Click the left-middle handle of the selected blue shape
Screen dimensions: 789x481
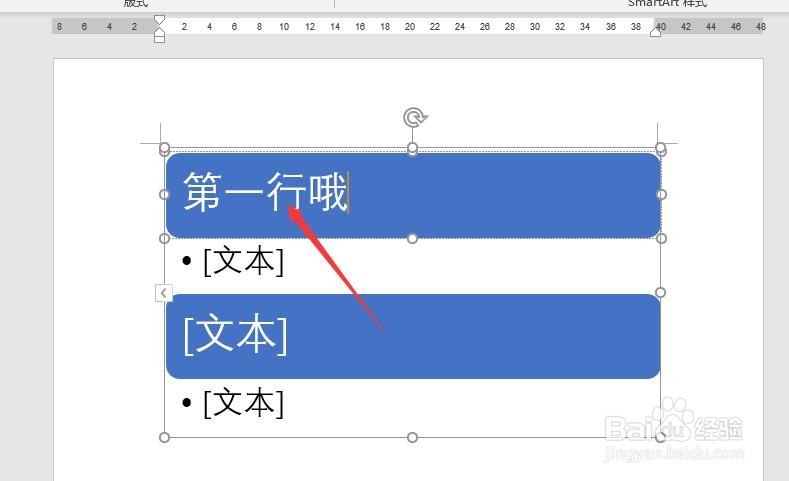(164, 194)
